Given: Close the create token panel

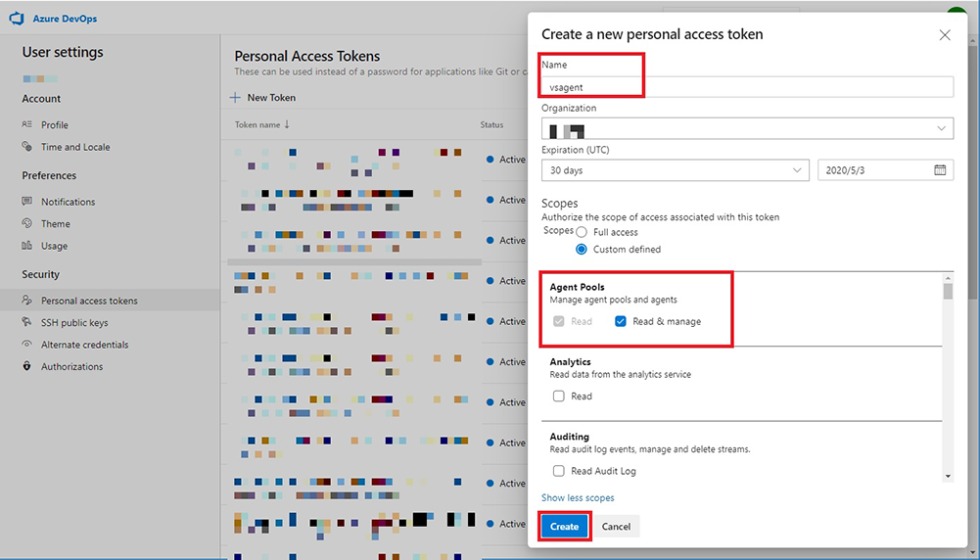Looking at the screenshot, I should (945, 35).
